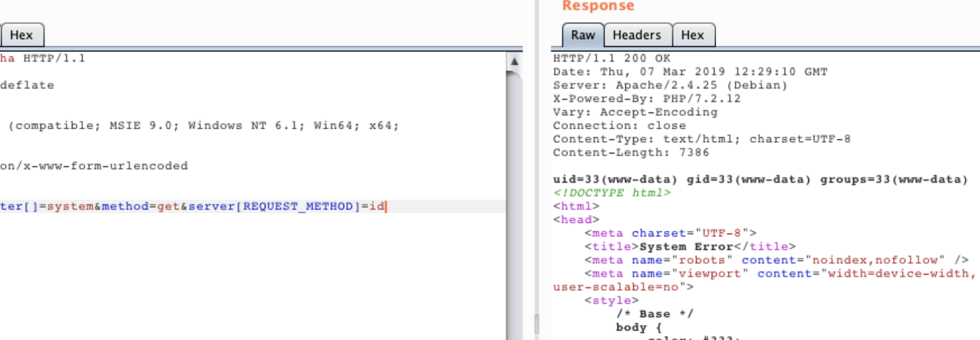Click the '<style>' tag line
Image resolution: width=980 pixels, height=340 pixels.
pyautogui.click(x=611, y=300)
